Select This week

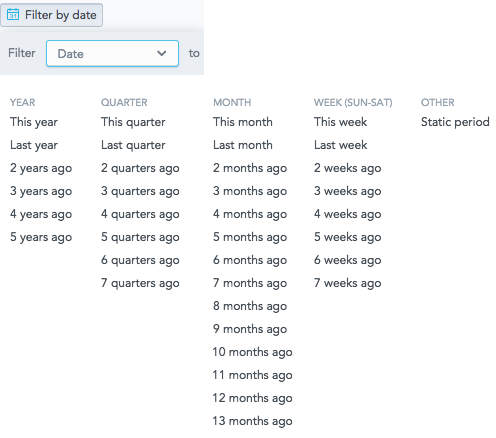[x=340, y=122]
